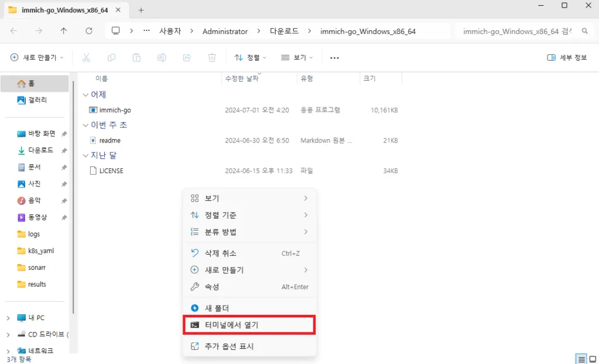
Task: Open the 새로 만들기 dropdown in toolbar
Action: (37, 58)
